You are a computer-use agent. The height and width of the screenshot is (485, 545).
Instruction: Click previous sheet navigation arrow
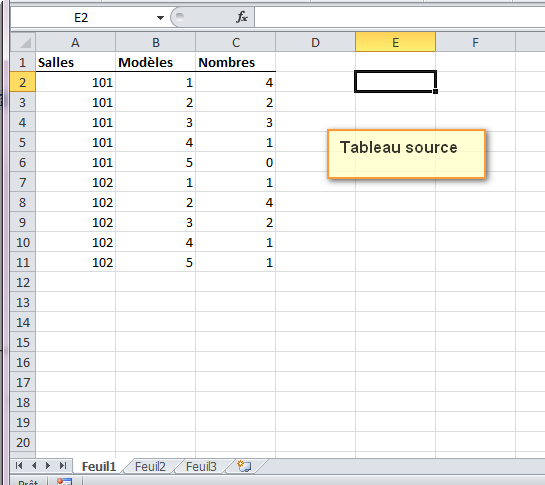click(34, 466)
